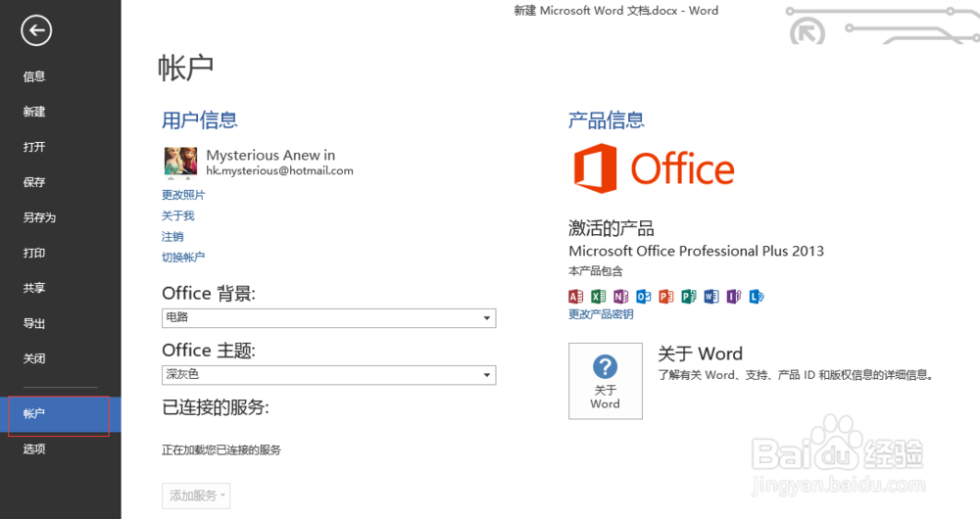Viewport: 980px width, 519px height.
Task: Open the 打印 page
Action: 34,253
